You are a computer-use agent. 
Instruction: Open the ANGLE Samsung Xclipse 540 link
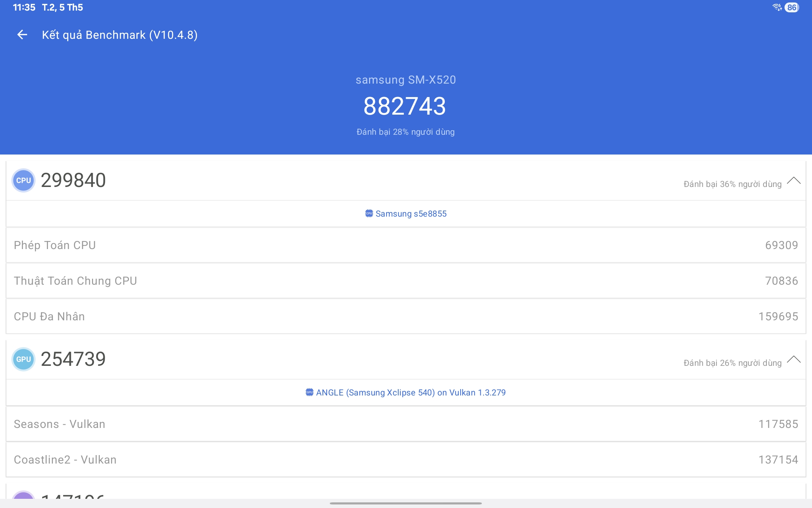pyautogui.click(x=406, y=392)
